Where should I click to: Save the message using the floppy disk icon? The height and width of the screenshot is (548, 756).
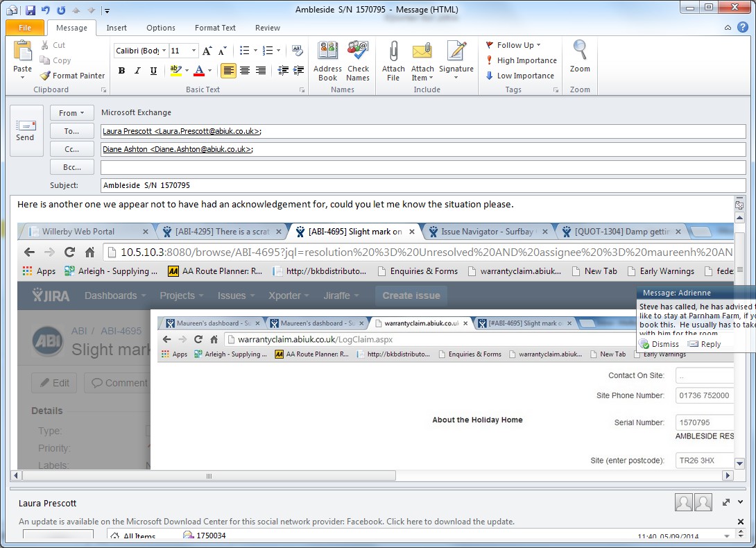coord(30,10)
